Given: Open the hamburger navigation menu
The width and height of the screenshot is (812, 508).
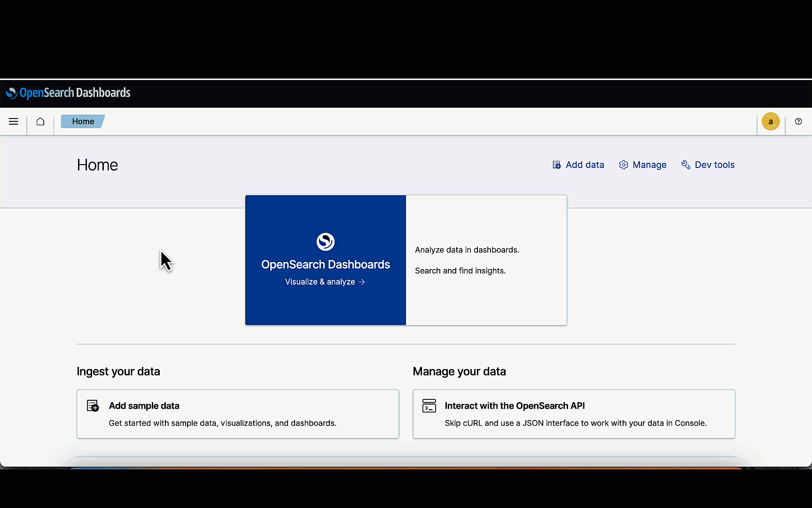Looking at the screenshot, I should pos(14,121).
